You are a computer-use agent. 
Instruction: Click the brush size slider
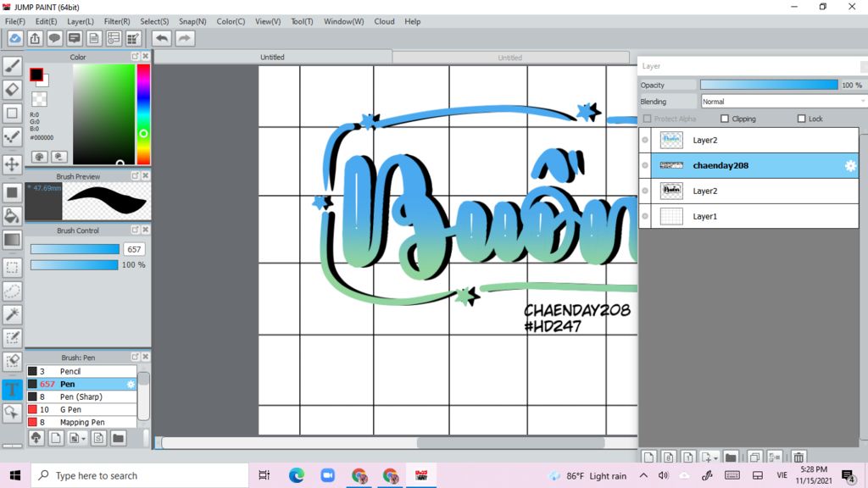tap(75, 250)
